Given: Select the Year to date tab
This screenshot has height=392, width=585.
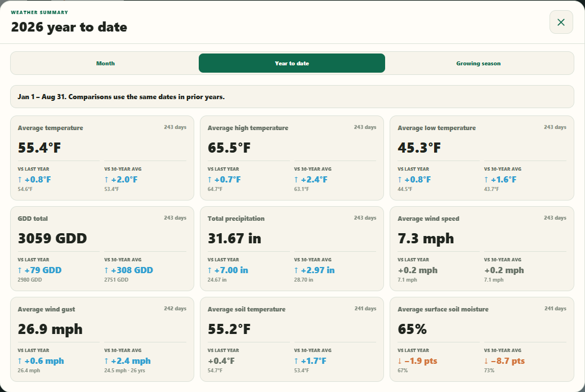Looking at the screenshot, I should [x=292, y=64].
